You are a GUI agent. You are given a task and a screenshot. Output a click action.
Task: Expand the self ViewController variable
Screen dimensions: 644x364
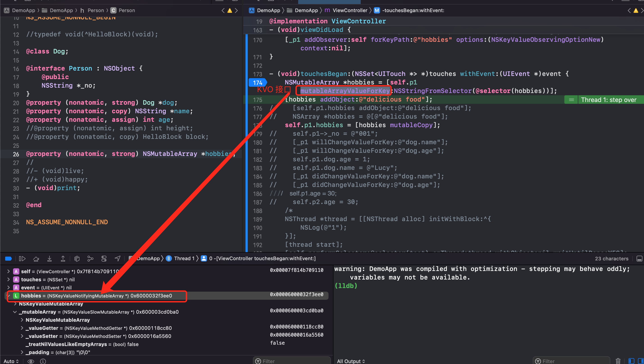point(9,271)
